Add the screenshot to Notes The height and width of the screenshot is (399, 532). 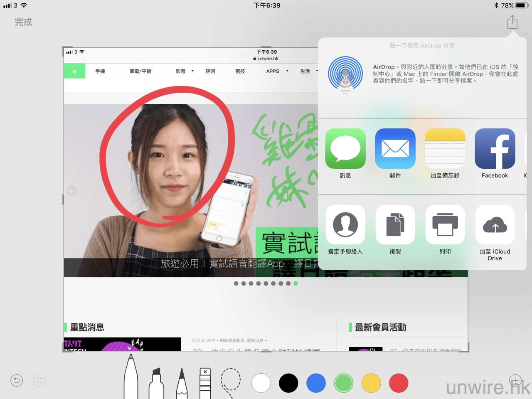tap(445, 149)
